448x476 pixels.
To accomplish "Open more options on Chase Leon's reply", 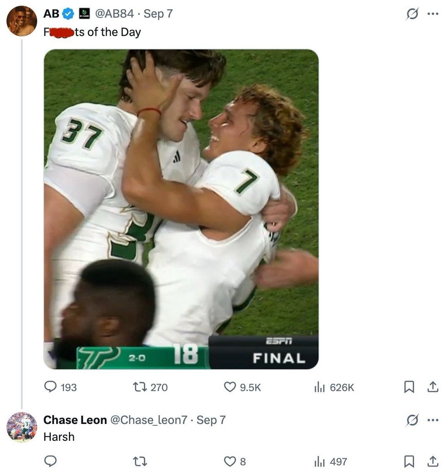I will pyautogui.click(x=432, y=420).
